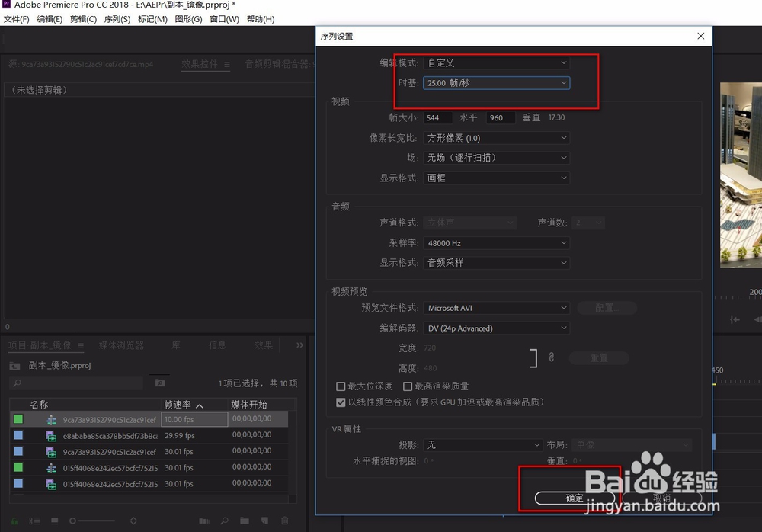762x532 pixels.
Task: Open the 时基 25.00 帧/秒 dropdown
Action: (496, 83)
